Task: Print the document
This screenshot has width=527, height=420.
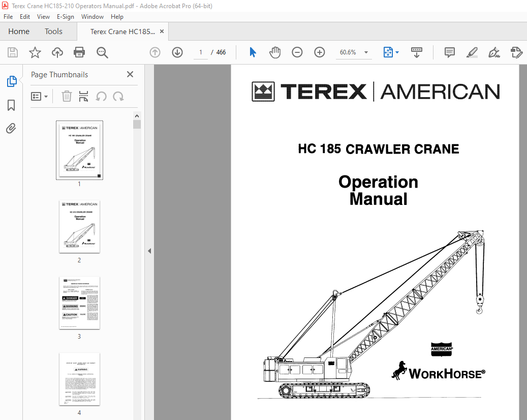Action: [x=79, y=52]
